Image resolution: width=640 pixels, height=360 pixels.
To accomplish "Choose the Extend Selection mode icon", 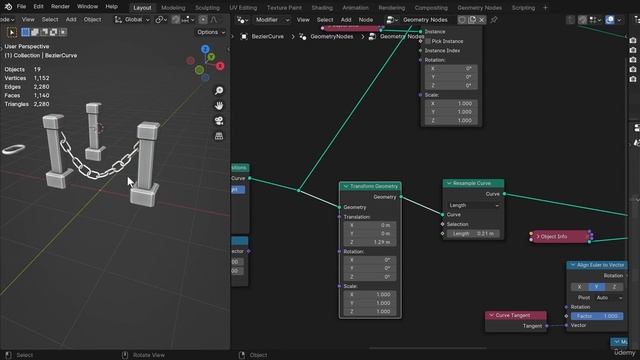I will 35,32.
